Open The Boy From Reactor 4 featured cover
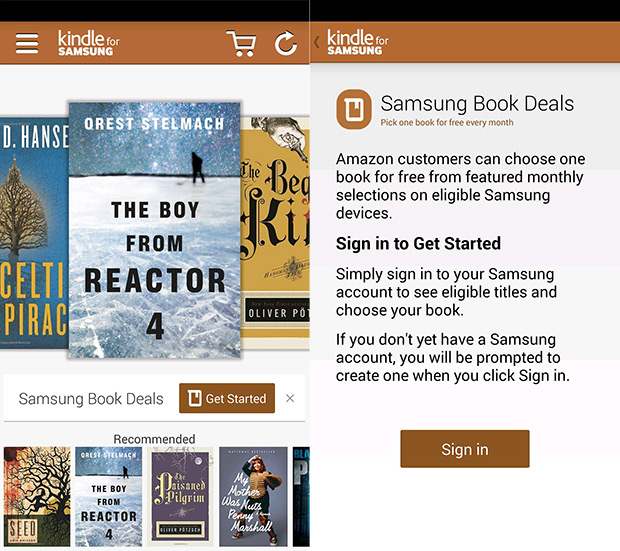This screenshot has height=551, width=620. [155, 230]
